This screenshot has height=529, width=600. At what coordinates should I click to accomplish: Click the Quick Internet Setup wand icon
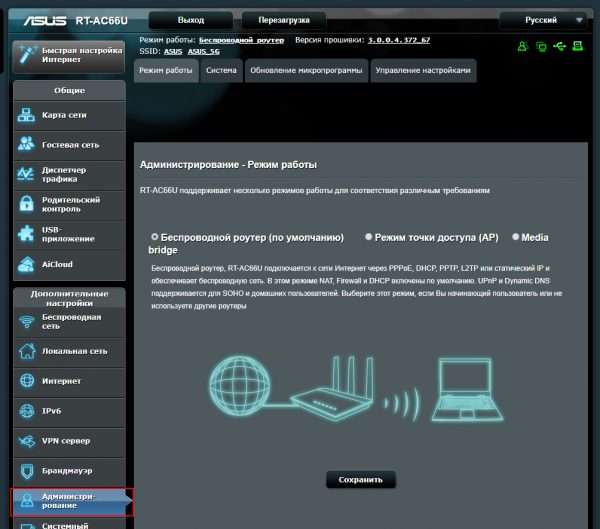tap(27, 55)
